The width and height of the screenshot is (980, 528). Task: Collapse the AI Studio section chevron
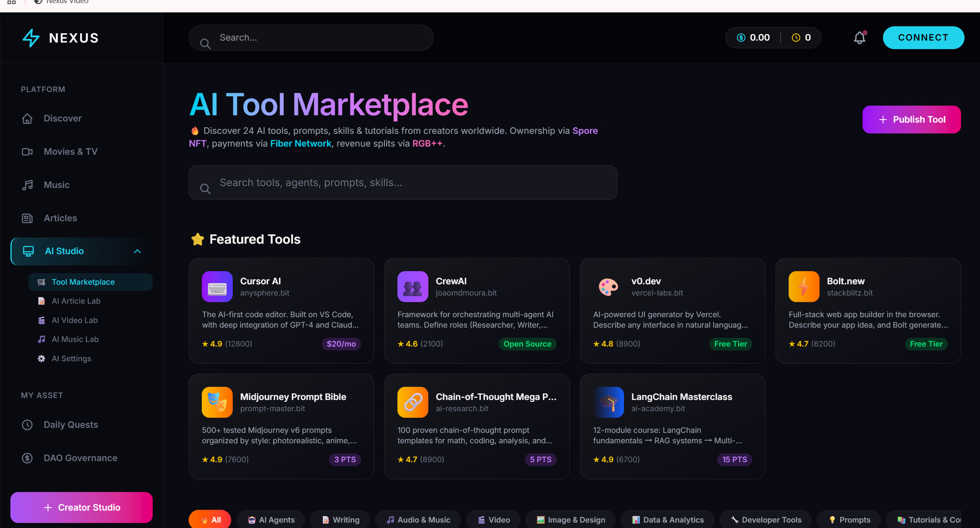(137, 251)
